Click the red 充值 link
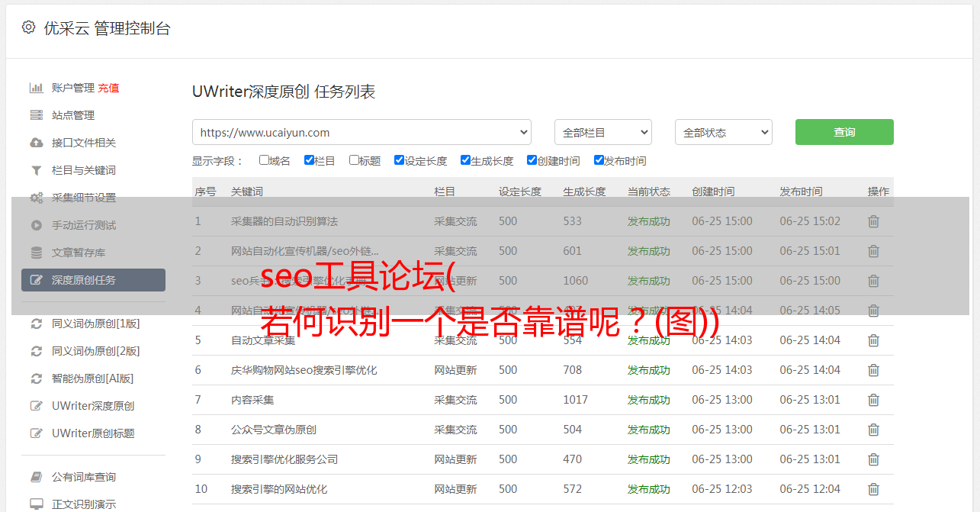 point(108,88)
